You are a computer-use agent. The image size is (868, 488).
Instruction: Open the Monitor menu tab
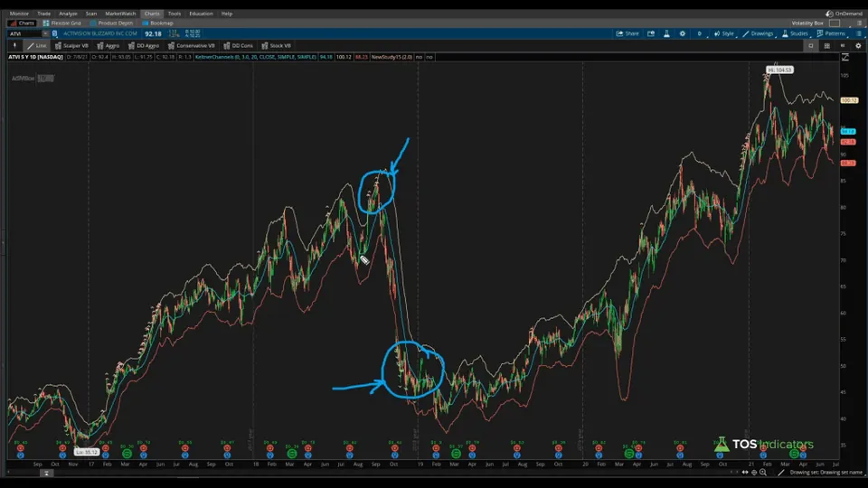click(x=19, y=14)
